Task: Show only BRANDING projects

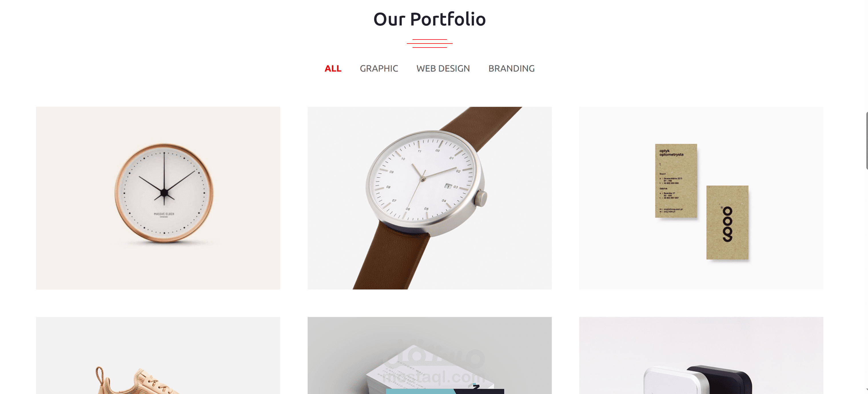Action: [511, 68]
